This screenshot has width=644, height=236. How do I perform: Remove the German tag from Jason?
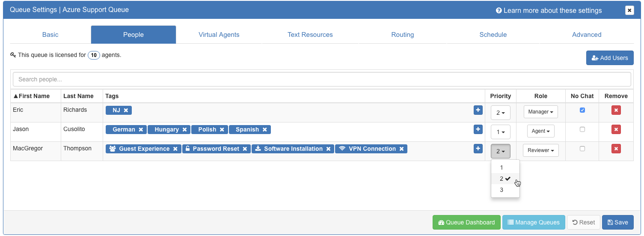click(141, 130)
